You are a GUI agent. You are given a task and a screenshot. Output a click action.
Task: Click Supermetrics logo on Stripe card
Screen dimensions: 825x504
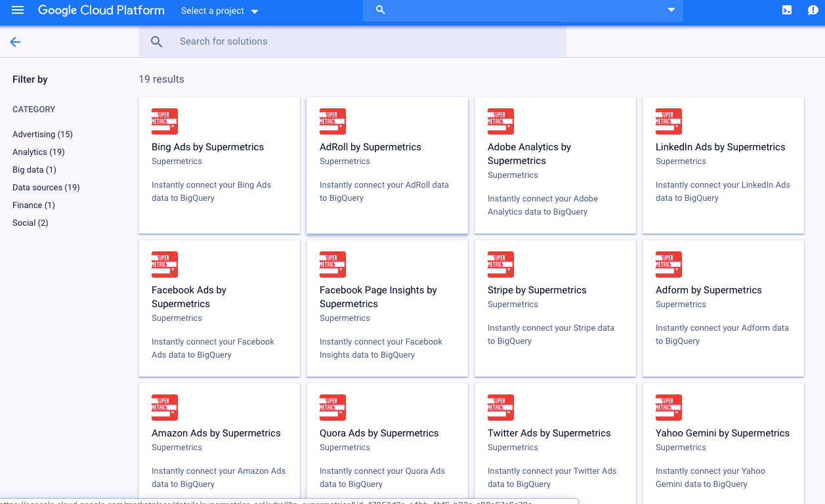coord(501,264)
